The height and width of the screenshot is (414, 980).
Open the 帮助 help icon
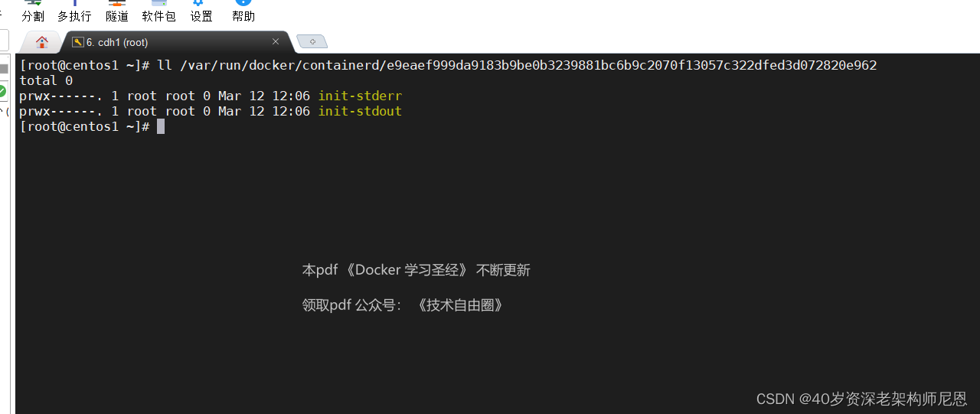(243, 11)
